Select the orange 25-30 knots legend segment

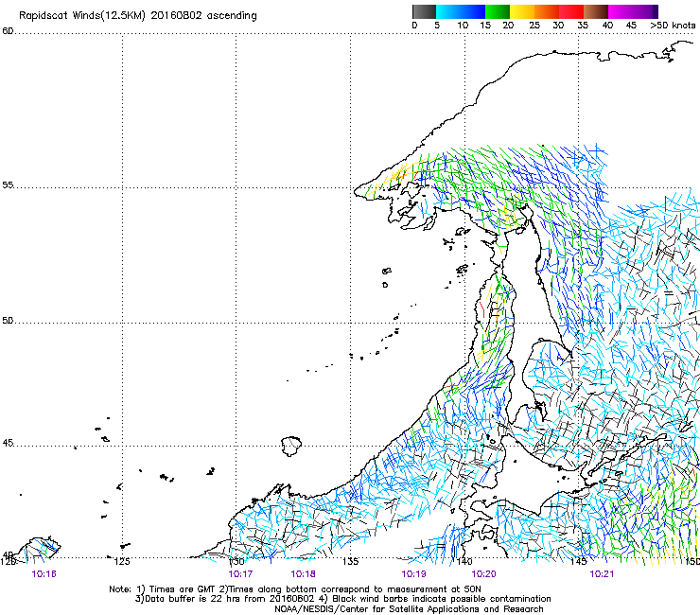pyautogui.click(x=547, y=11)
